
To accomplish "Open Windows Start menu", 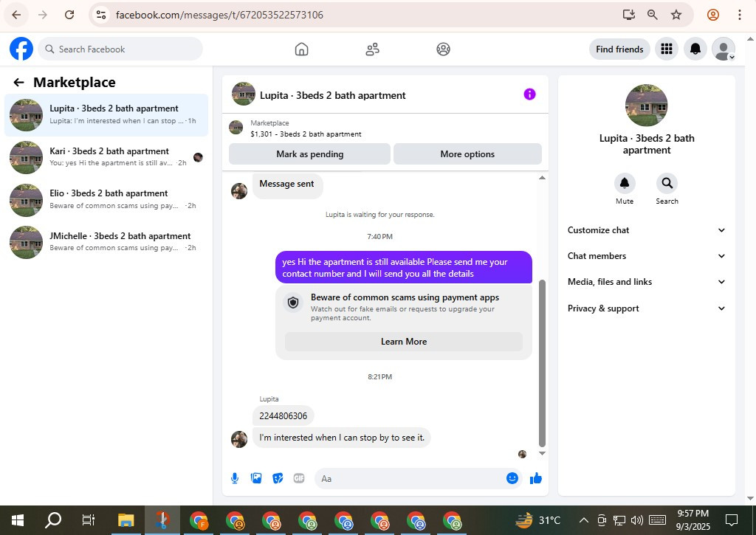I will point(18,520).
